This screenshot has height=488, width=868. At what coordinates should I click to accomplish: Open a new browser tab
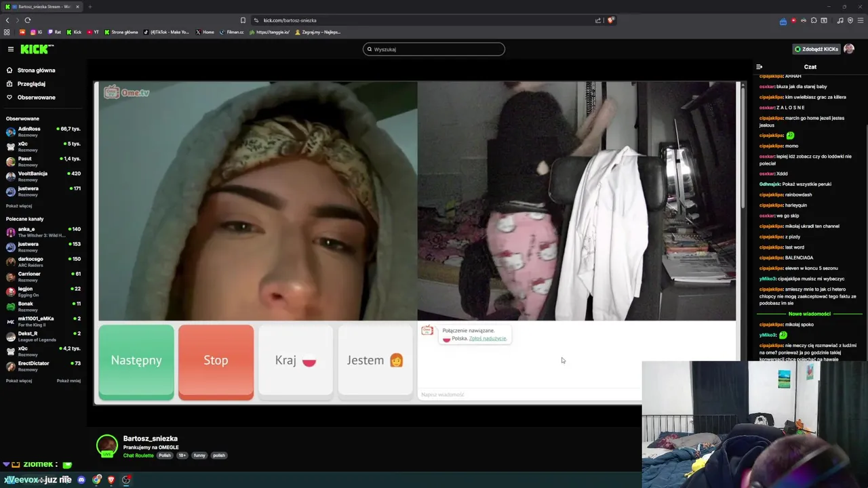[x=90, y=7]
